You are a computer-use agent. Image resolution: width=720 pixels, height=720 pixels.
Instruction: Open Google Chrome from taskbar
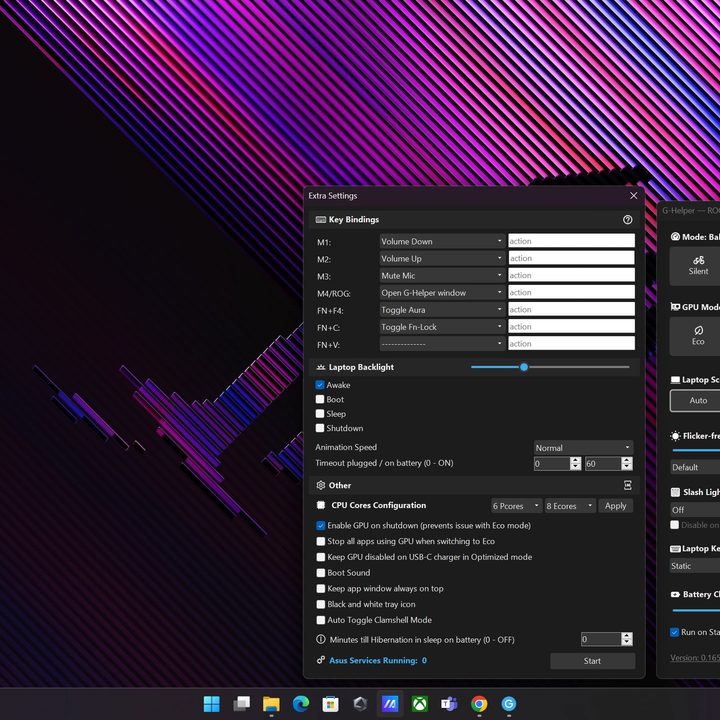479,703
